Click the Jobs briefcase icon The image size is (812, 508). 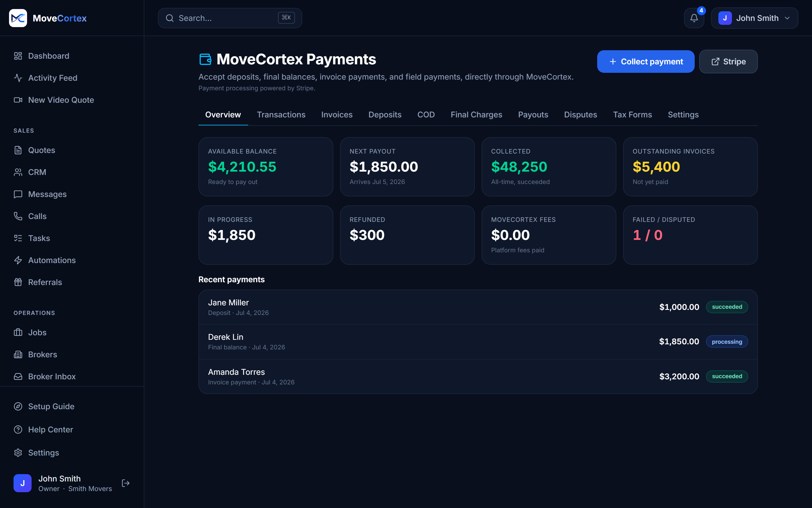[18, 332]
